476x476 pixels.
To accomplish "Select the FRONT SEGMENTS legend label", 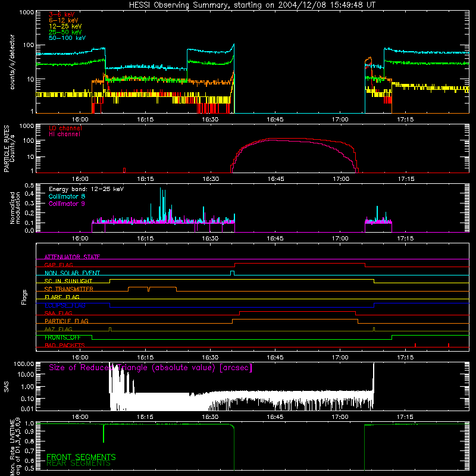I will tap(81, 457).
